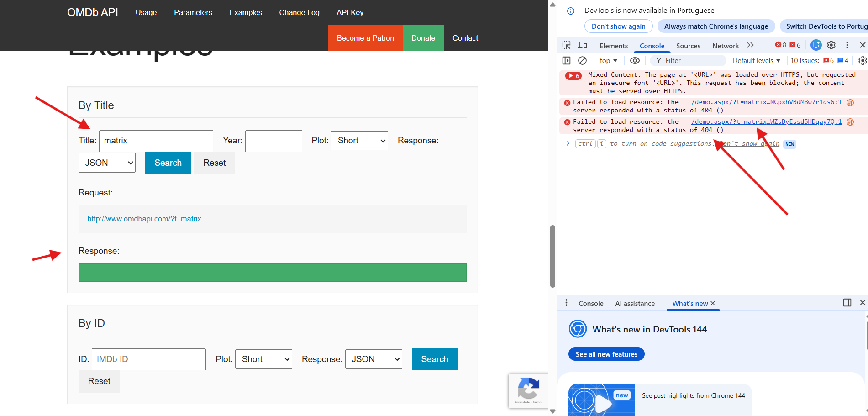Open the By ID Plot dropdown

coord(263,359)
